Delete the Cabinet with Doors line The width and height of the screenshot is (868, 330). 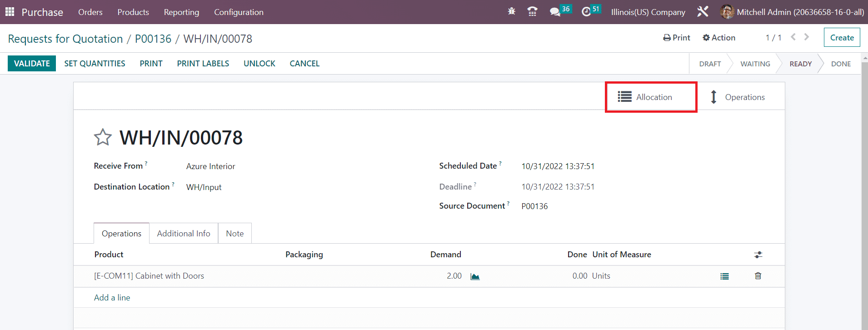(x=758, y=276)
